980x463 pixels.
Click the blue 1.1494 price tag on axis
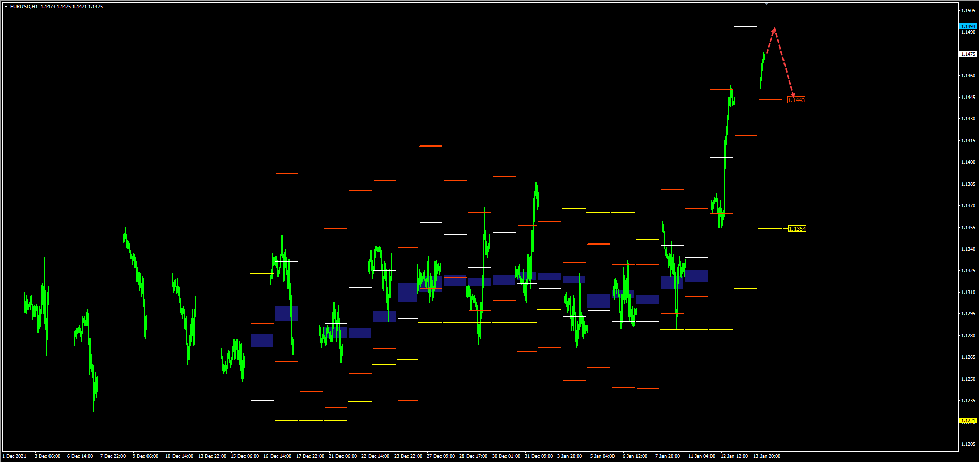pyautogui.click(x=968, y=26)
